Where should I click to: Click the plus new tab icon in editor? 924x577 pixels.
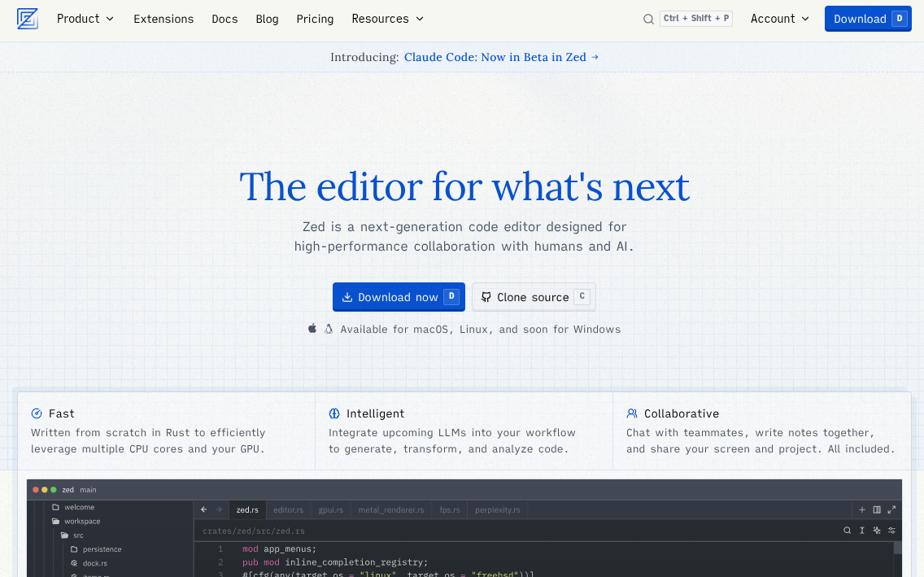click(x=862, y=509)
